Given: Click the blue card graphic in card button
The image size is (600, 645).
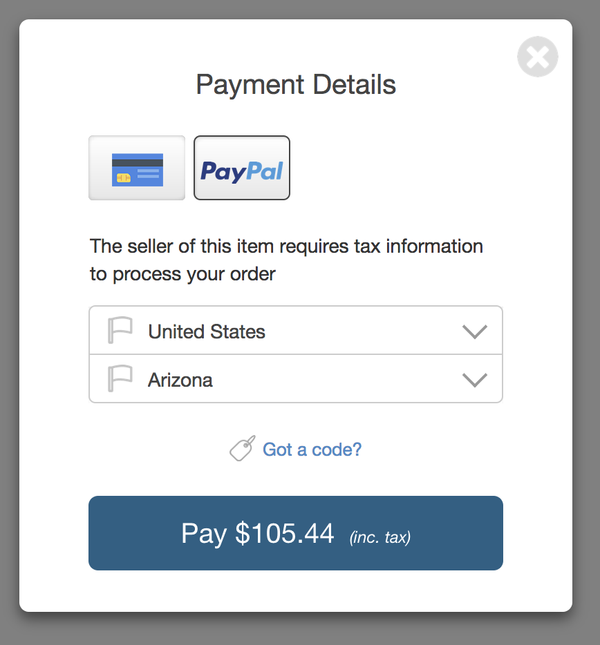Looking at the screenshot, I should pyautogui.click(x=137, y=168).
